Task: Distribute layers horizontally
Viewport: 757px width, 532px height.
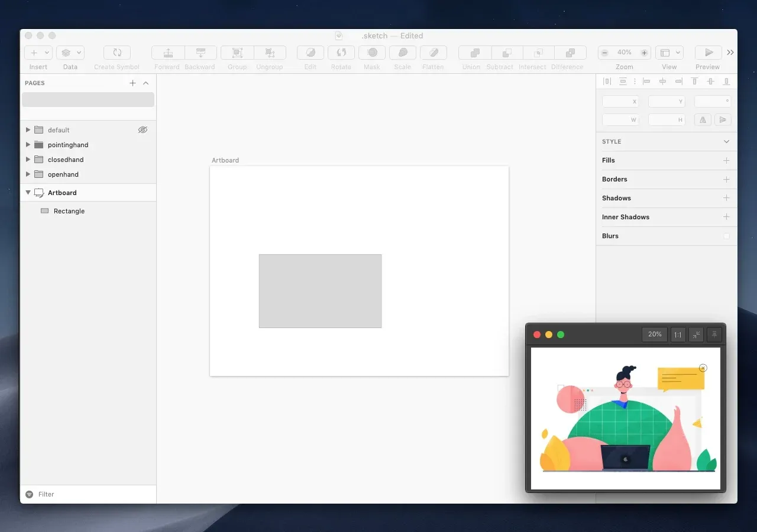Action: tap(607, 82)
